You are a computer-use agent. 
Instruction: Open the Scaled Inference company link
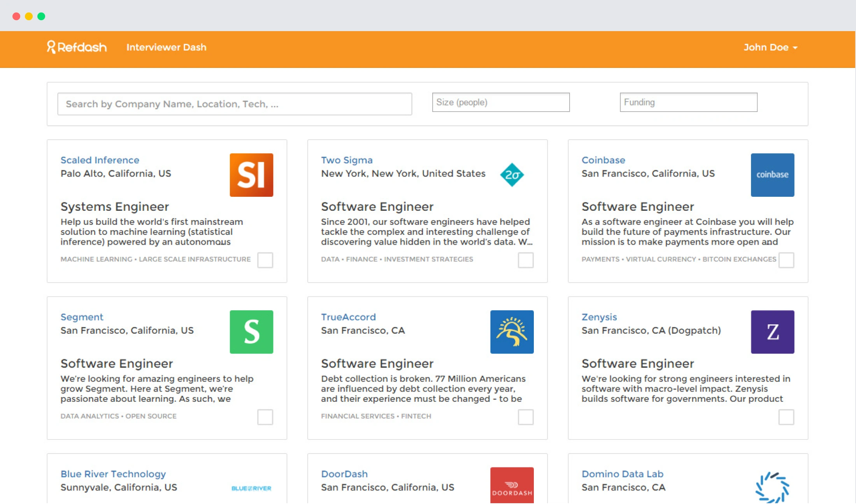pos(100,160)
